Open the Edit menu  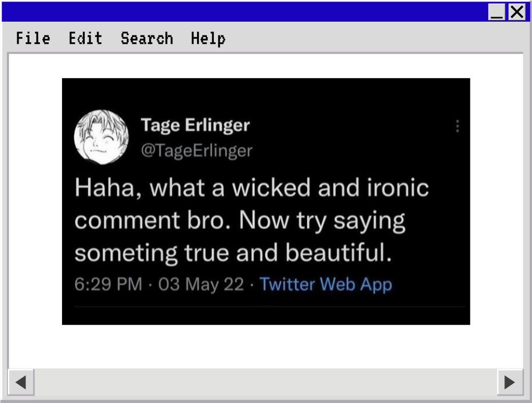85,38
